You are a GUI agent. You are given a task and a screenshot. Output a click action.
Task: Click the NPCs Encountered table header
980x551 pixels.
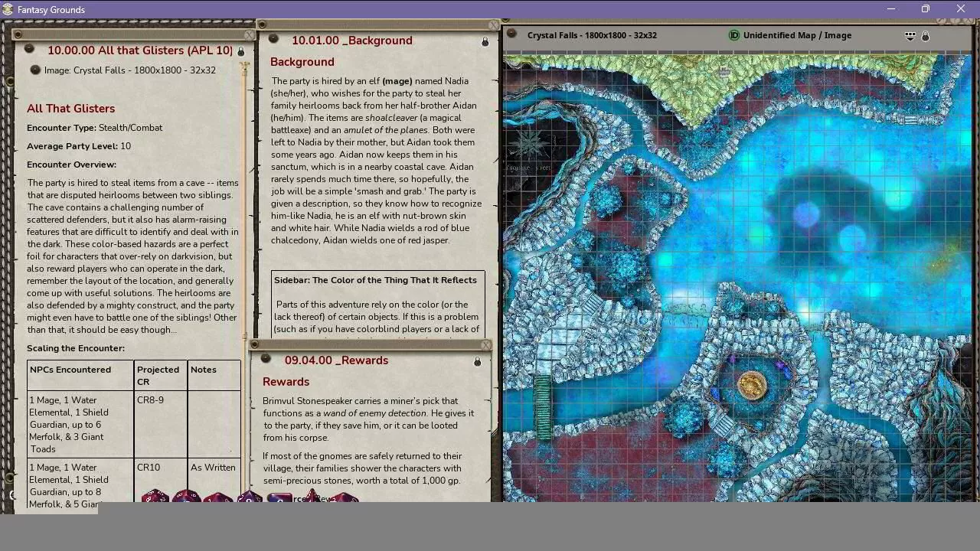pos(80,375)
